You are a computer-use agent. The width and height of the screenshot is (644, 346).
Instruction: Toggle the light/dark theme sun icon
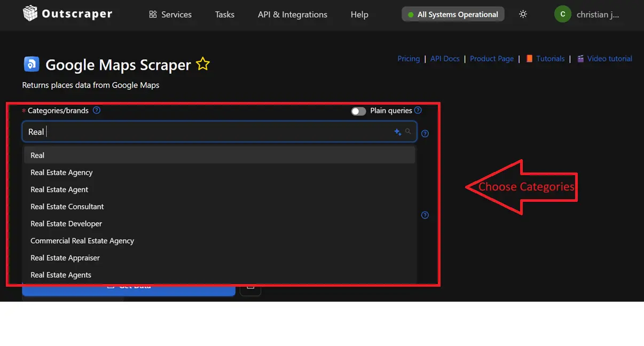click(x=523, y=14)
